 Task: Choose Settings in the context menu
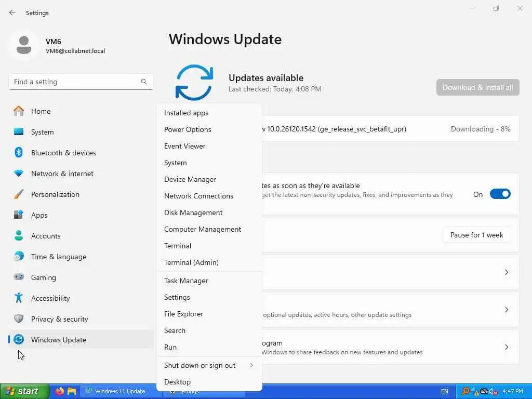[x=209, y=298]
